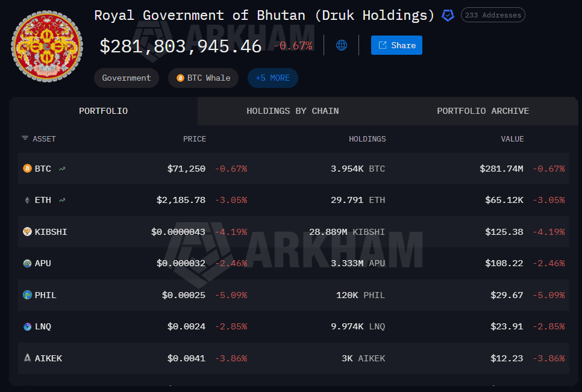The height and width of the screenshot is (392, 582).
Task: Click the $23.91 LNQ value
Action: 507,327
